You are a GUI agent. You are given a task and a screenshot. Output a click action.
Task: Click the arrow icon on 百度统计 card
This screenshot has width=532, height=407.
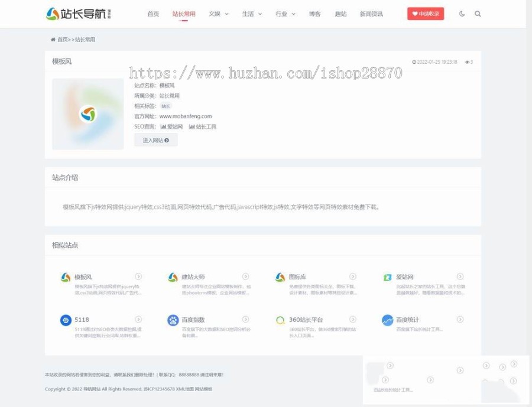coord(460,319)
